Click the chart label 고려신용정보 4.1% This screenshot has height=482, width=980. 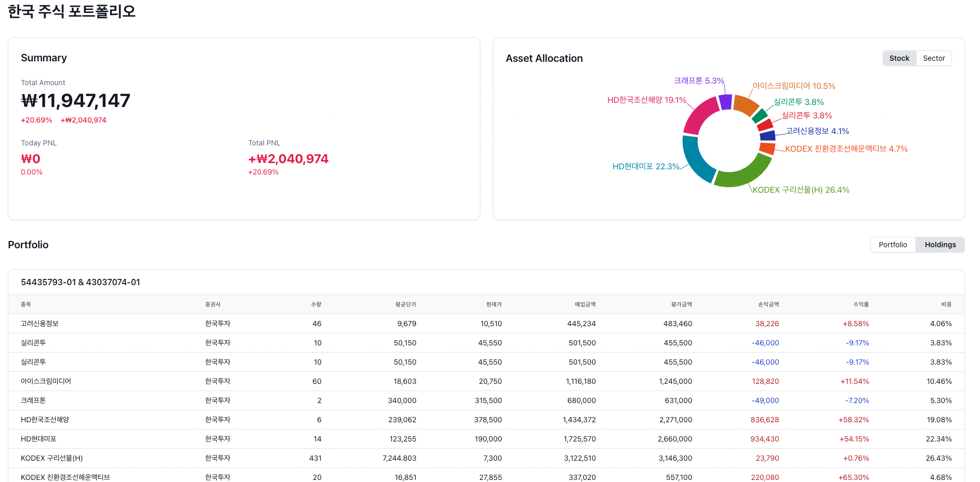pyautogui.click(x=817, y=131)
